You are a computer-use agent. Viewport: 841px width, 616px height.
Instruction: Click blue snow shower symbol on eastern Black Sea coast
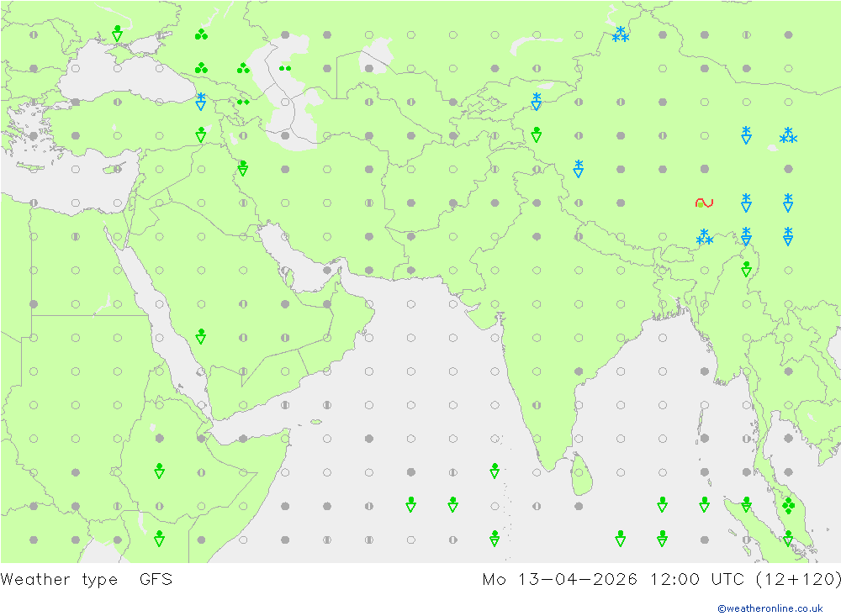point(201,102)
